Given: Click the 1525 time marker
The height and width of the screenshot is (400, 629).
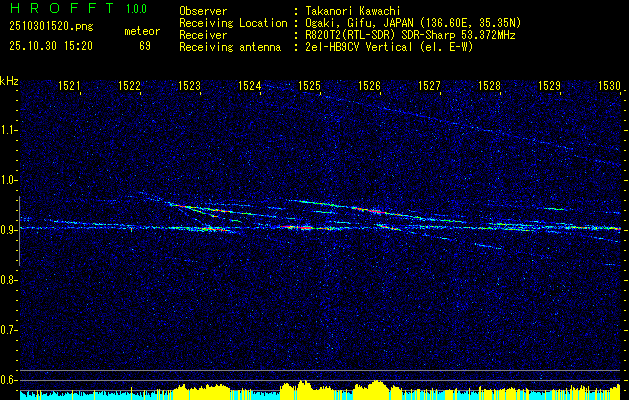Looking at the screenshot, I should coord(309,85).
